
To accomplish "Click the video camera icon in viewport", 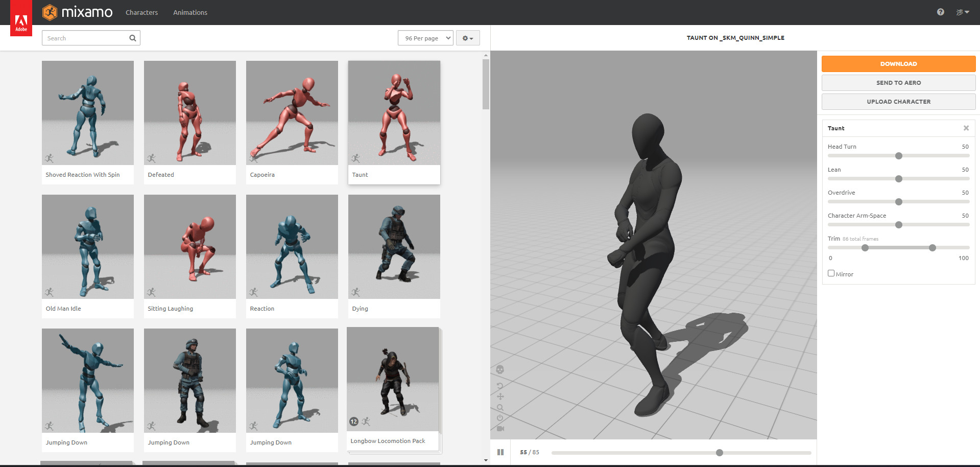I will click(500, 429).
